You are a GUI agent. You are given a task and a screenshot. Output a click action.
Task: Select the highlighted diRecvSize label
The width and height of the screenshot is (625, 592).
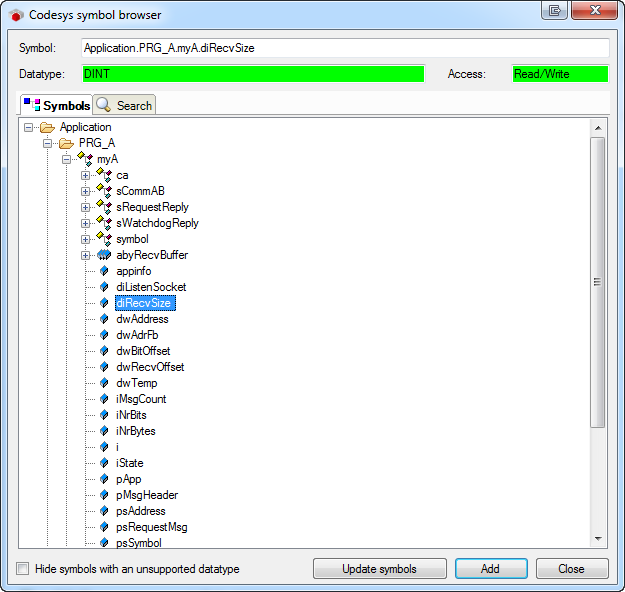coord(145,303)
